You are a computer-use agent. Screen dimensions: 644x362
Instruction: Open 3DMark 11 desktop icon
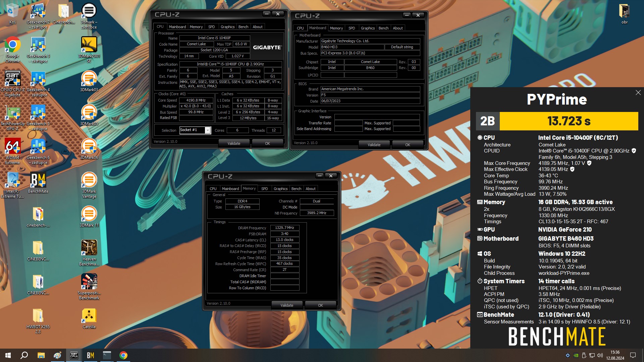(x=89, y=217)
